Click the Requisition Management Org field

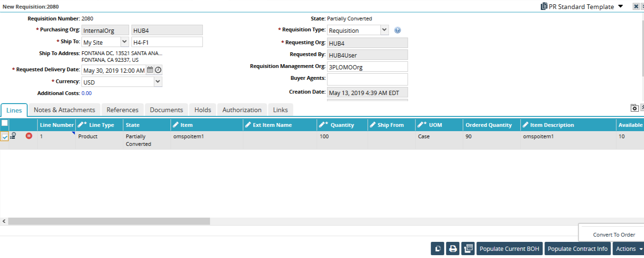click(x=367, y=67)
